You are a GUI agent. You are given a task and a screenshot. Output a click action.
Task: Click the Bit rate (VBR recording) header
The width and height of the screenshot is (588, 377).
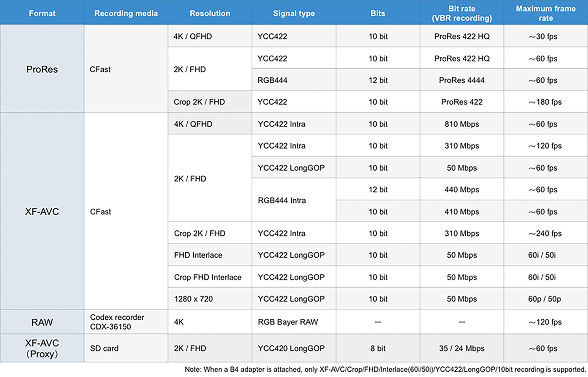click(x=461, y=13)
